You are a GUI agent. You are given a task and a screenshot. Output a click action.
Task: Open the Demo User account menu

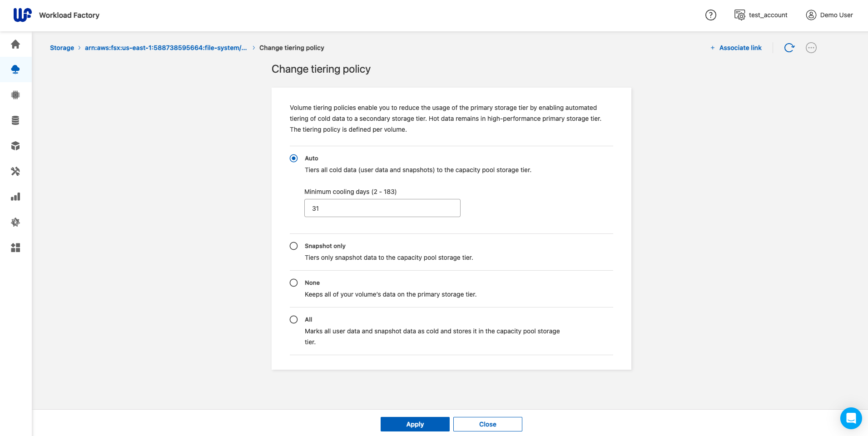coord(829,15)
